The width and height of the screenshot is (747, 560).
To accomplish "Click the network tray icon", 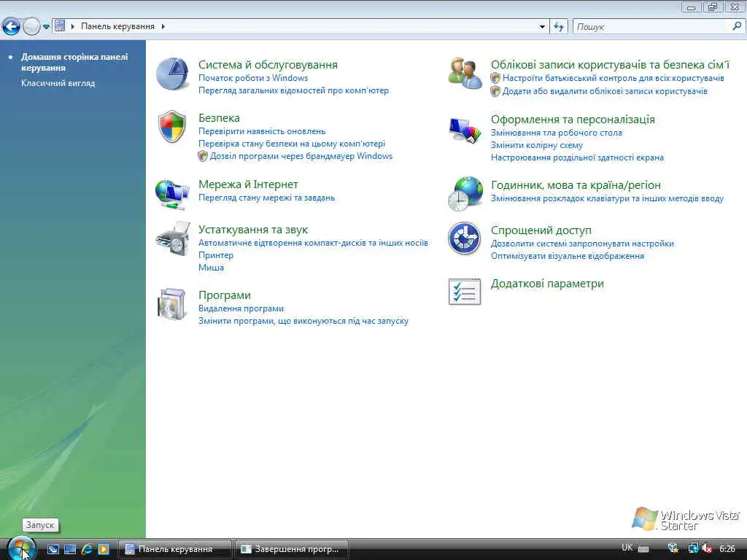I will (x=693, y=548).
